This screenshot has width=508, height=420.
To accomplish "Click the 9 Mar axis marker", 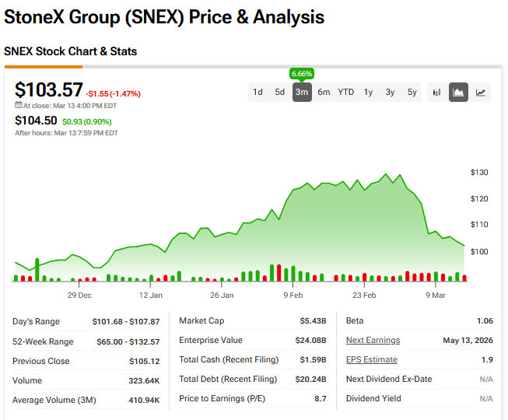I will pyautogui.click(x=436, y=296).
